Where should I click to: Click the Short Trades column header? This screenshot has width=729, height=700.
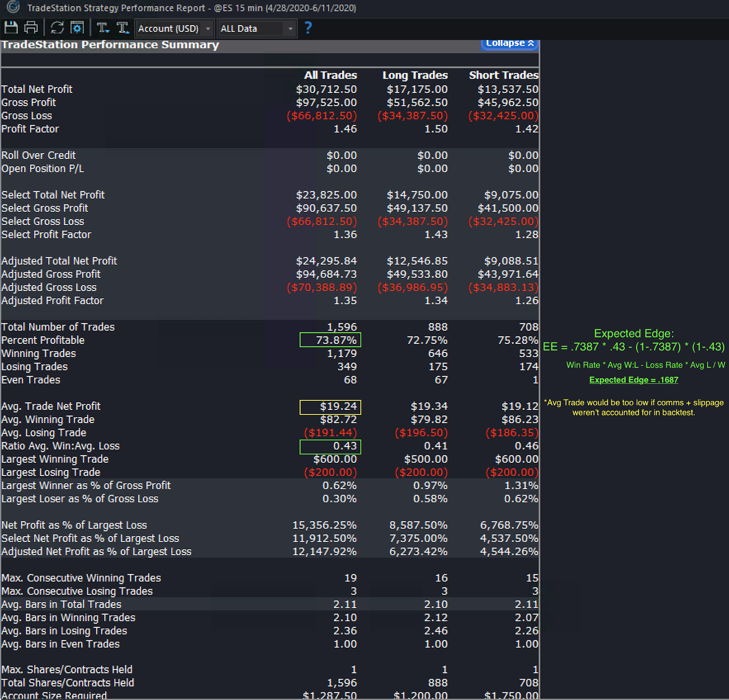coord(503,75)
